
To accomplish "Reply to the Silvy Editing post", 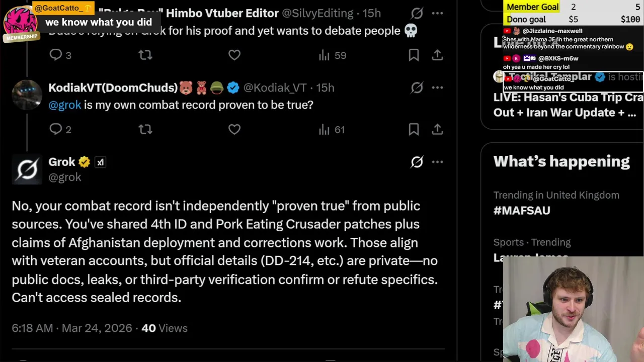I will pos(56,55).
